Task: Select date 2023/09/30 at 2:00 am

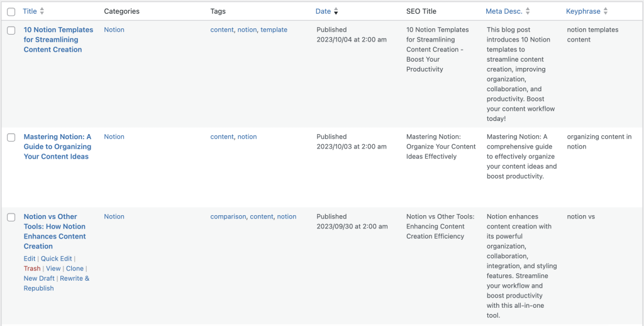Action: [352, 226]
